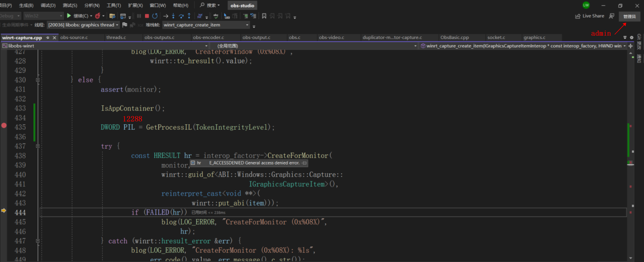Toggle the flag icon next to thread selector
The image size is (644, 262).
[x=124, y=25]
